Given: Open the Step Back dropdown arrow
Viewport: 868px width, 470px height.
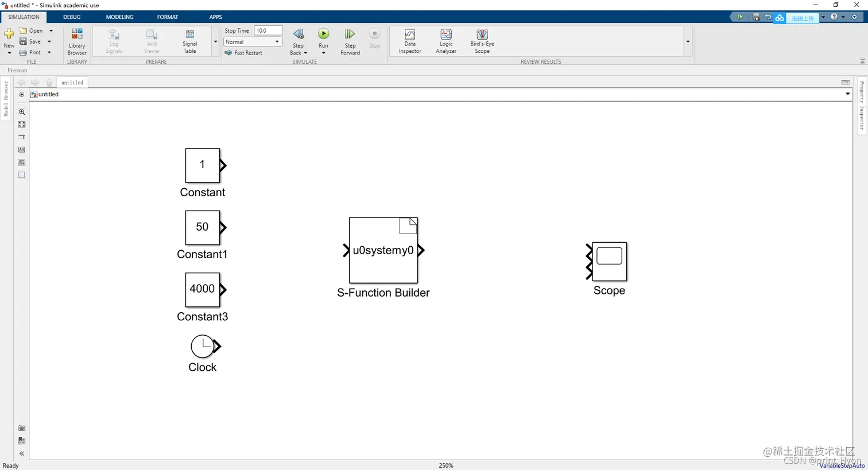Looking at the screenshot, I should pyautogui.click(x=305, y=53).
